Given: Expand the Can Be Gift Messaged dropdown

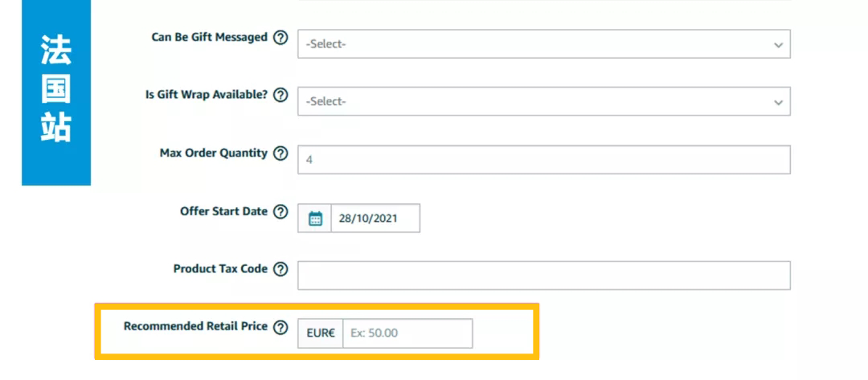Looking at the screenshot, I should coord(543,43).
